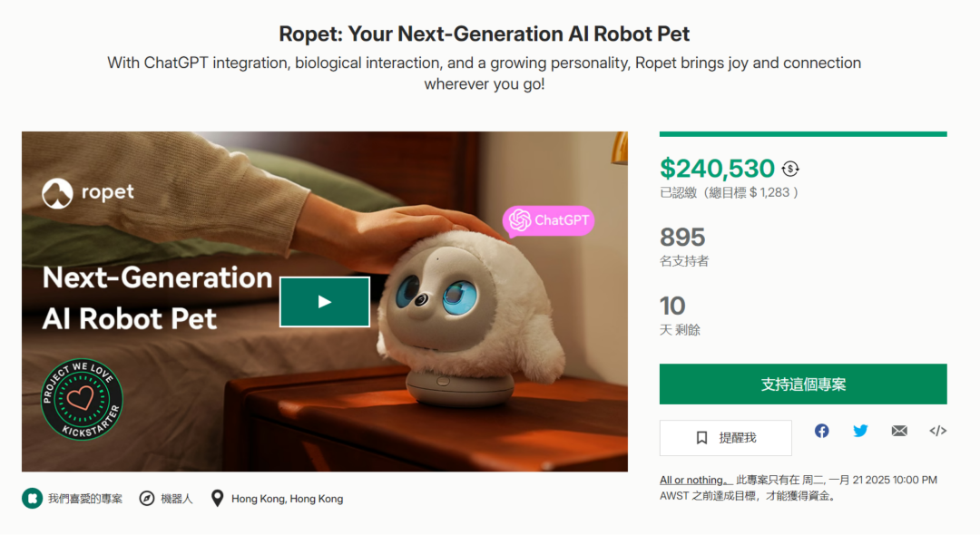Click the green Projects We Love icon

click(x=32, y=498)
